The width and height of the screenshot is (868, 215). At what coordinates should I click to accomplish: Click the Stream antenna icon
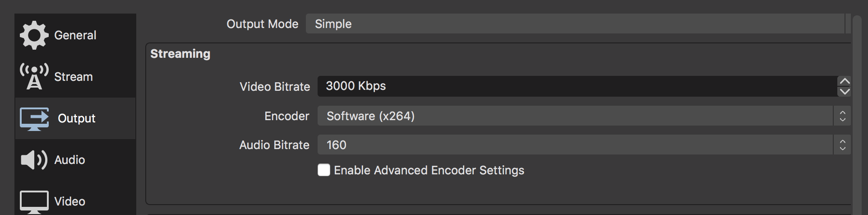[34, 76]
